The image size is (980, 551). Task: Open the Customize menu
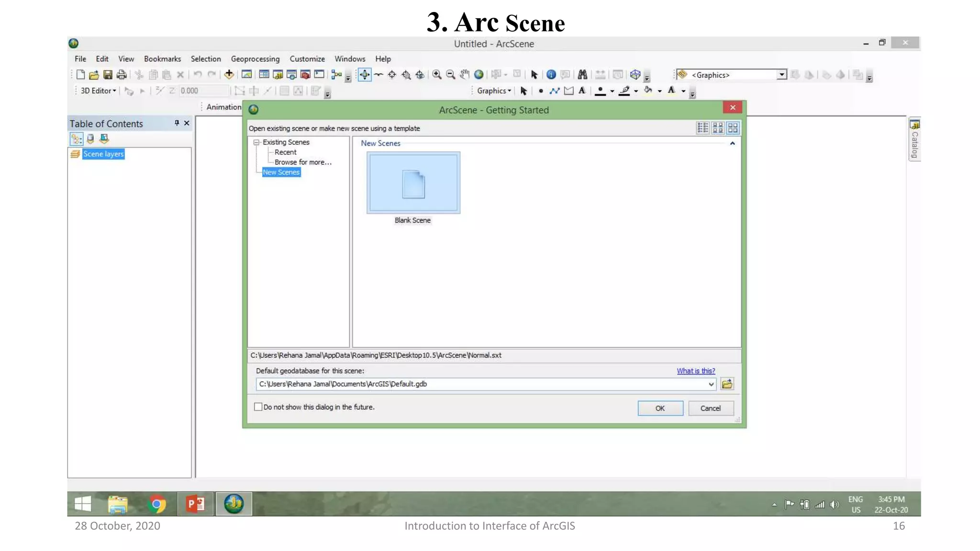[x=307, y=59]
